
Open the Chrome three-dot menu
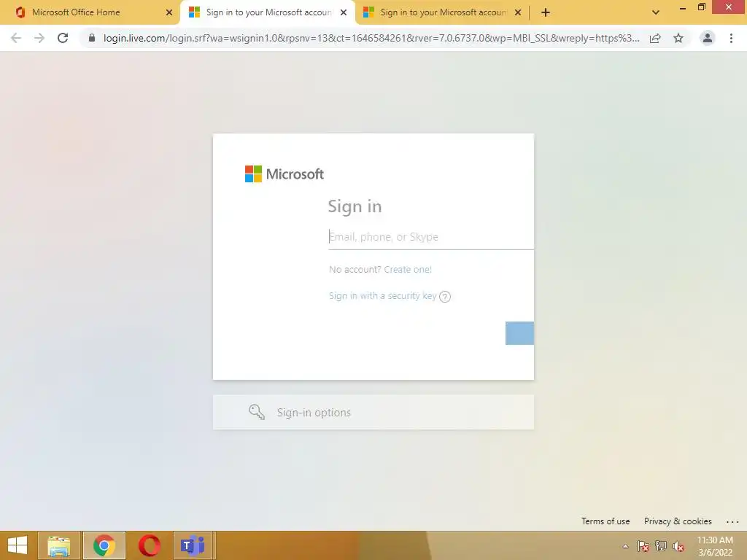click(x=731, y=38)
